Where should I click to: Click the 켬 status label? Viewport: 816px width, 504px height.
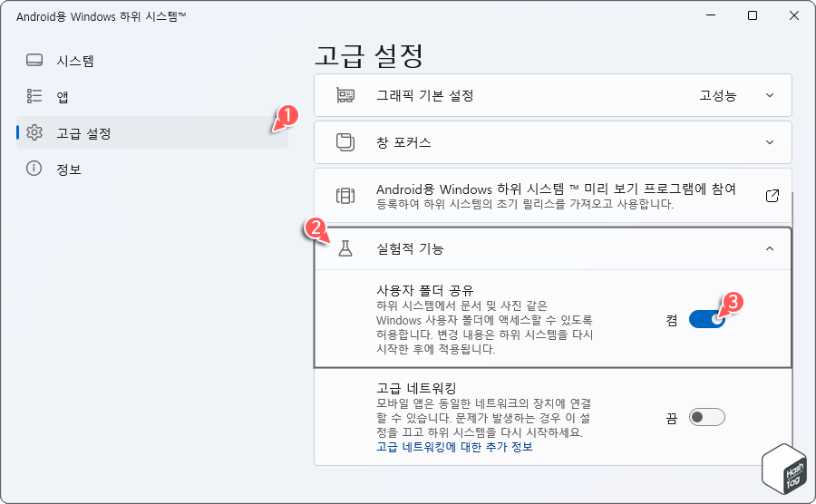coord(672,320)
